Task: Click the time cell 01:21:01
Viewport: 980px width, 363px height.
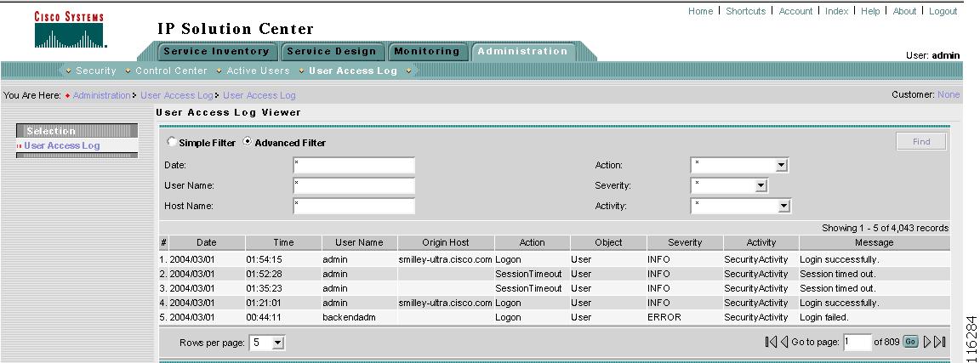Action: 264,303
